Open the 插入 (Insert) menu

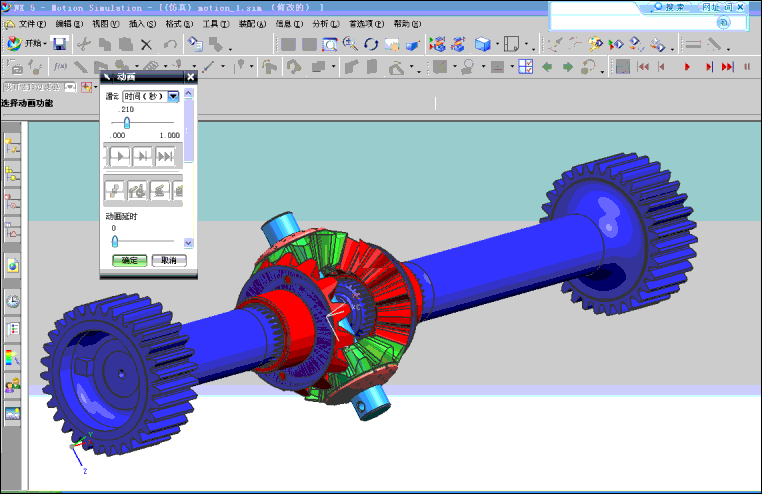[x=142, y=24]
